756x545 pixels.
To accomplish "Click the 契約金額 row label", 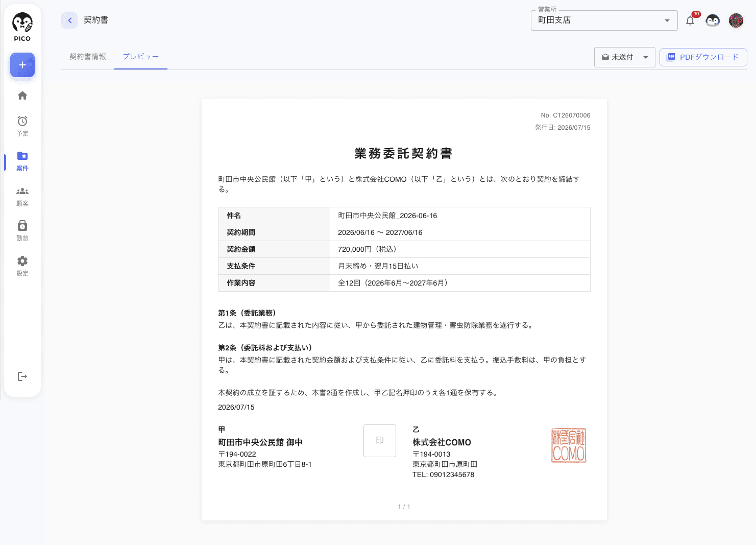I will [x=241, y=249].
